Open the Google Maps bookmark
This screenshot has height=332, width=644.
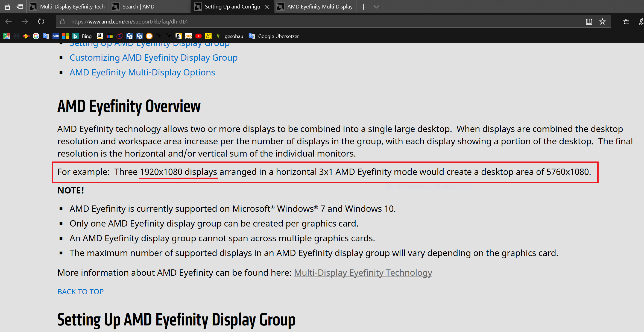coord(7,36)
